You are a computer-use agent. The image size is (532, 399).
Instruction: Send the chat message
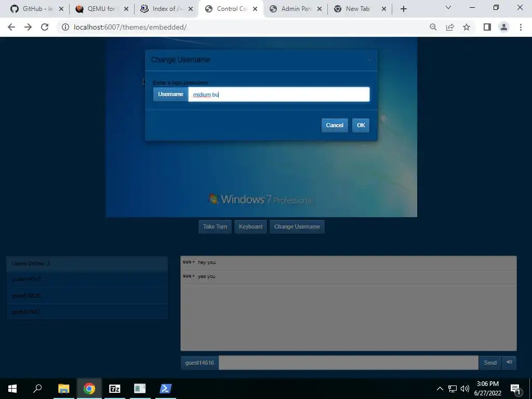pyautogui.click(x=490, y=363)
